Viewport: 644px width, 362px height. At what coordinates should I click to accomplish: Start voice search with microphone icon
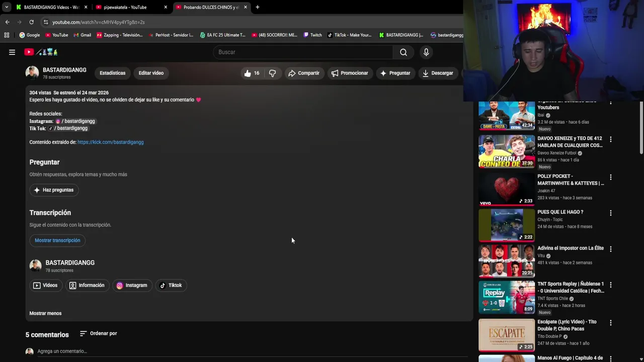[426, 52]
